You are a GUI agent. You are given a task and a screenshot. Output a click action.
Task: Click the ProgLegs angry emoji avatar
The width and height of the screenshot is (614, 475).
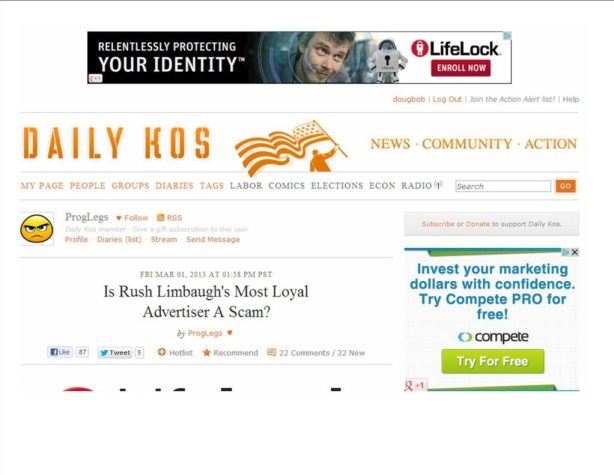coord(37,229)
